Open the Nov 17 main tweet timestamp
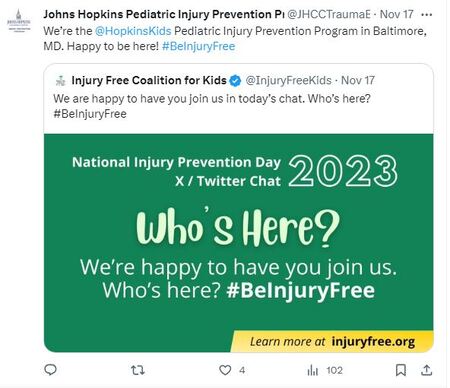Screen dimensions: 450x388 click(x=397, y=14)
